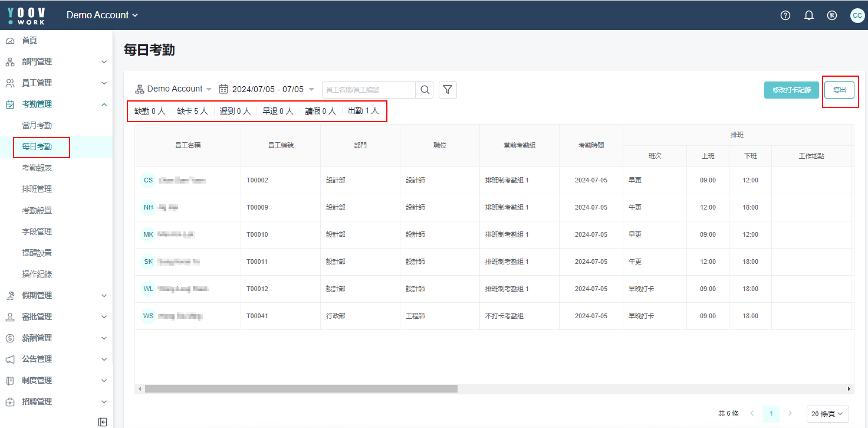Open the date range picker 2024/07/05 - 07/05

(x=267, y=89)
